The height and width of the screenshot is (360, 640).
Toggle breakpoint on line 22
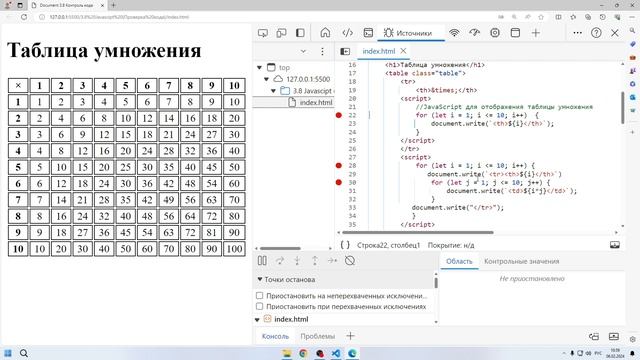338,115
